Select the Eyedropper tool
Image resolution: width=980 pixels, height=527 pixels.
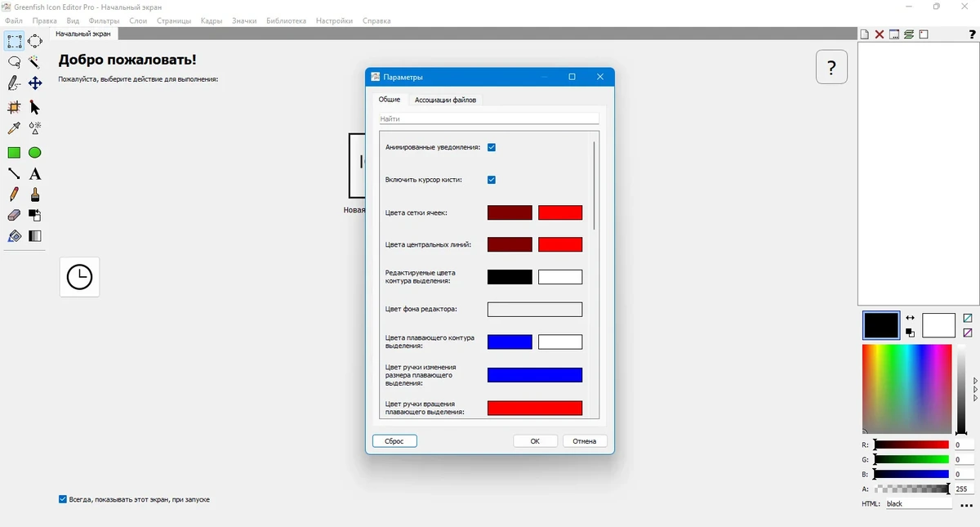click(x=14, y=128)
